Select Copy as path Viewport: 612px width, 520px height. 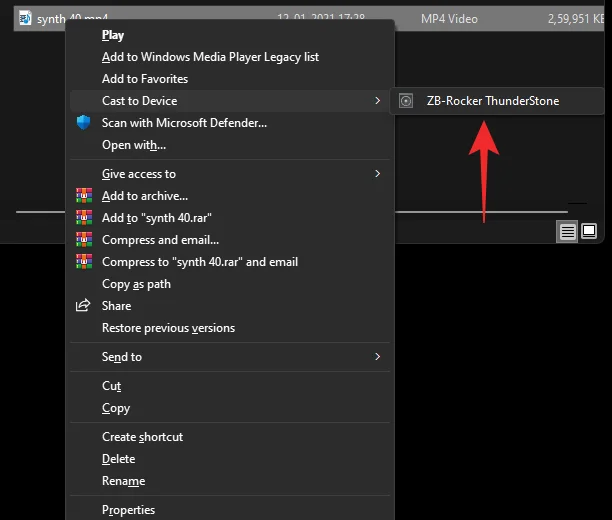click(x=230, y=284)
